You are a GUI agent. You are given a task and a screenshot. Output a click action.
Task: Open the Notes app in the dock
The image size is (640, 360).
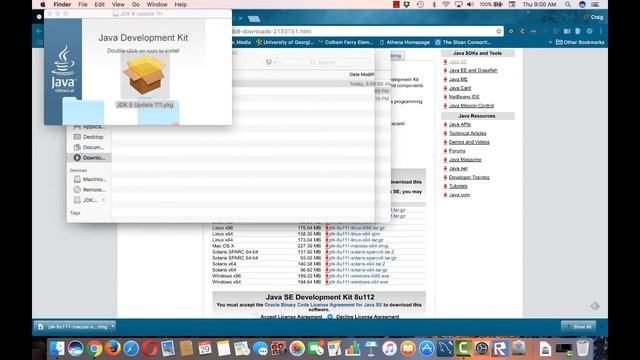click(224, 349)
